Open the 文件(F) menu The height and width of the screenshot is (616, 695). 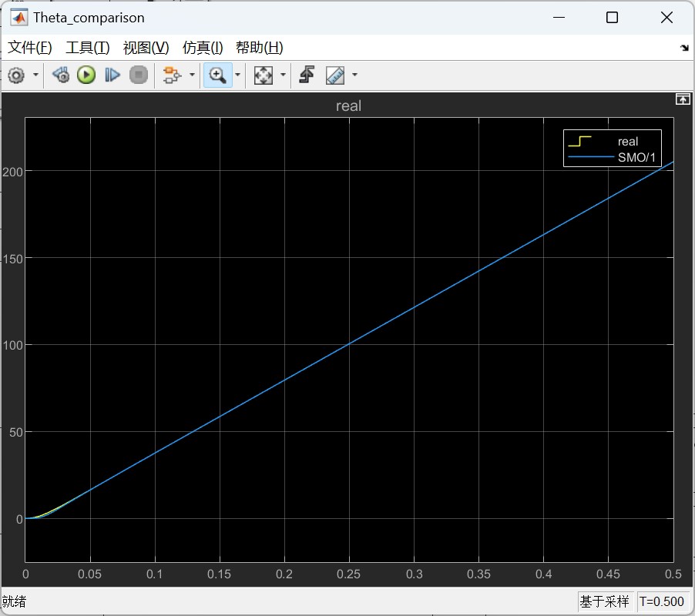point(30,48)
